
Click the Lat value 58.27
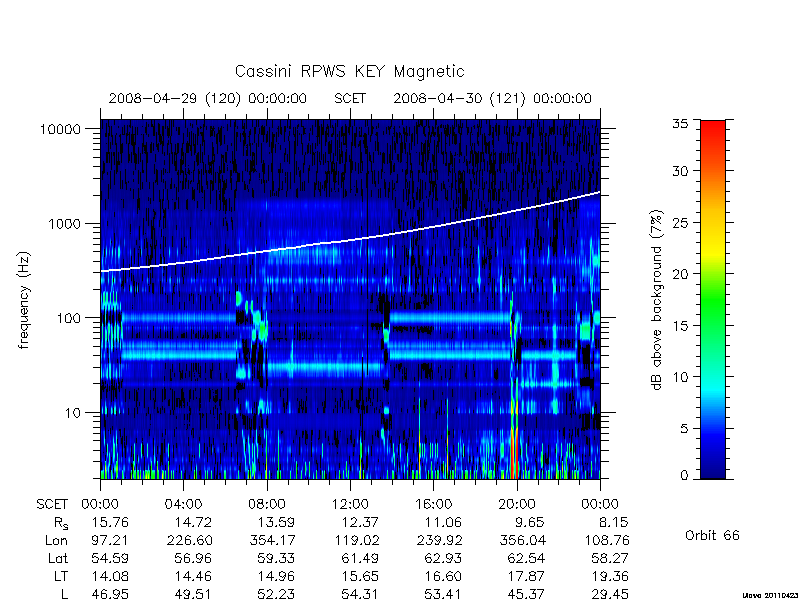pyautogui.click(x=610, y=558)
